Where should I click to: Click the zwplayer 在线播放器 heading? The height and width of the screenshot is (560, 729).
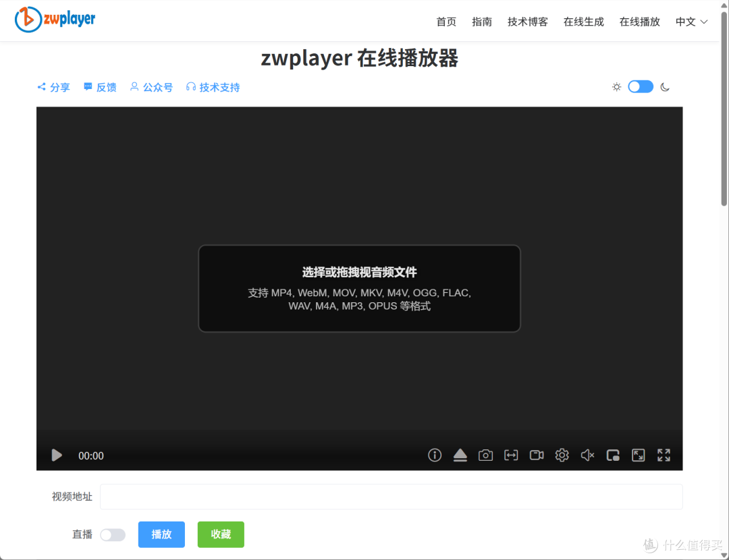click(x=359, y=58)
